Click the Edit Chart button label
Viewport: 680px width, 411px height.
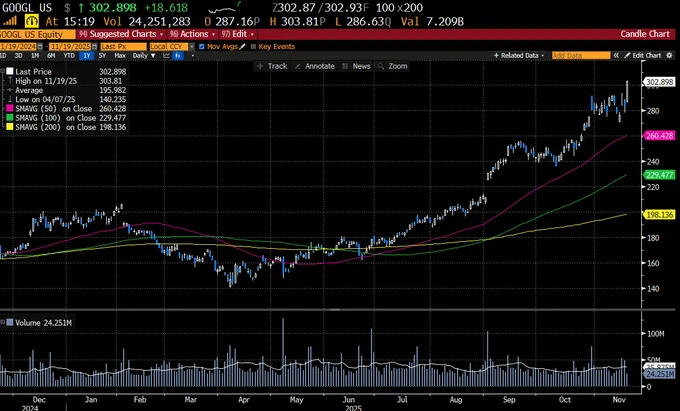647,55
